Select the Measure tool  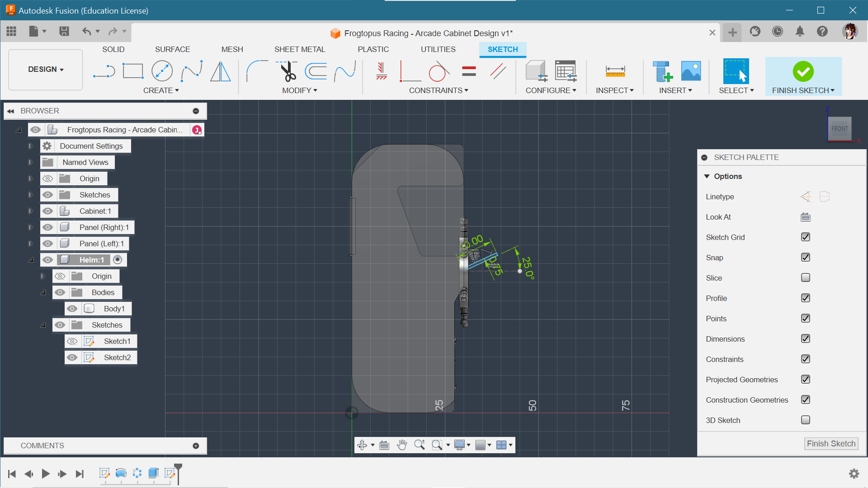(x=615, y=71)
